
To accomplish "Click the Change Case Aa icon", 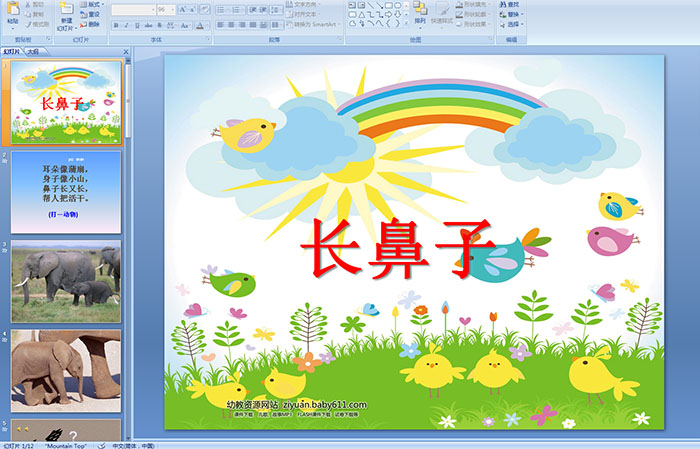I will pyautogui.click(x=184, y=25).
